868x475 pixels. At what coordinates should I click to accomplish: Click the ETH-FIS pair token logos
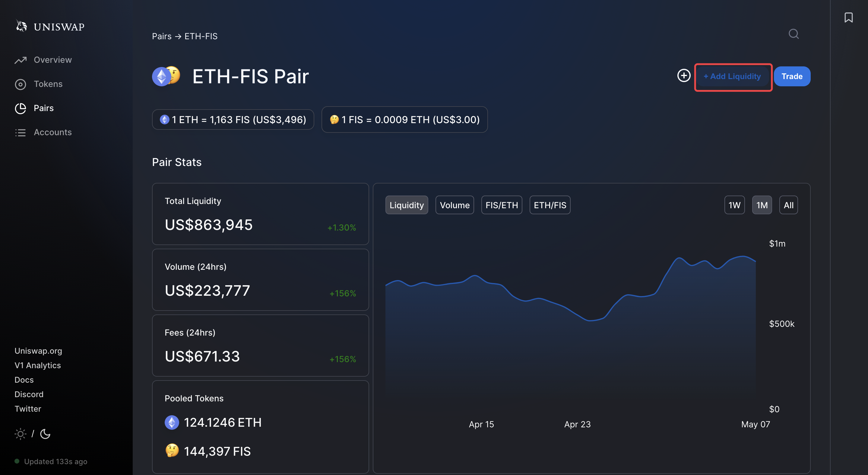pyautogui.click(x=166, y=76)
